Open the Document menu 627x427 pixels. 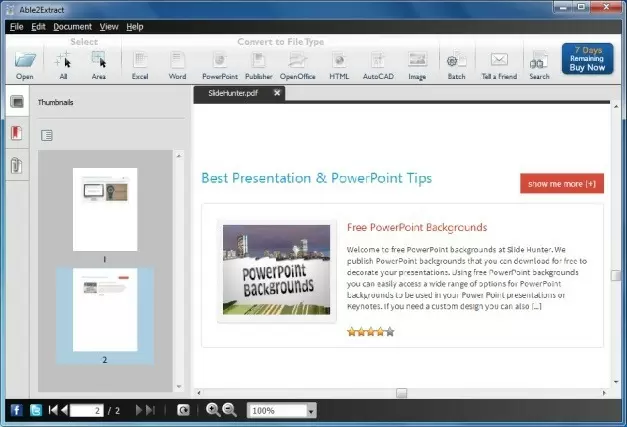pos(72,26)
